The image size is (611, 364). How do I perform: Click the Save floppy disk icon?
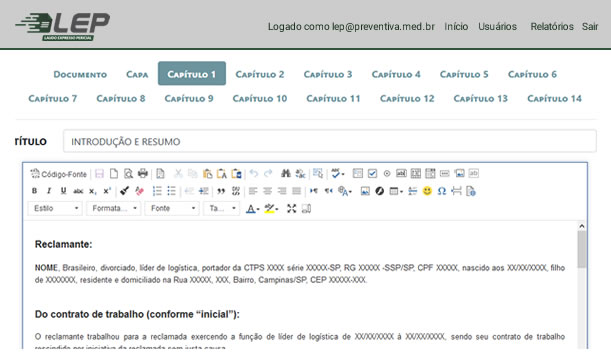(x=99, y=173)
